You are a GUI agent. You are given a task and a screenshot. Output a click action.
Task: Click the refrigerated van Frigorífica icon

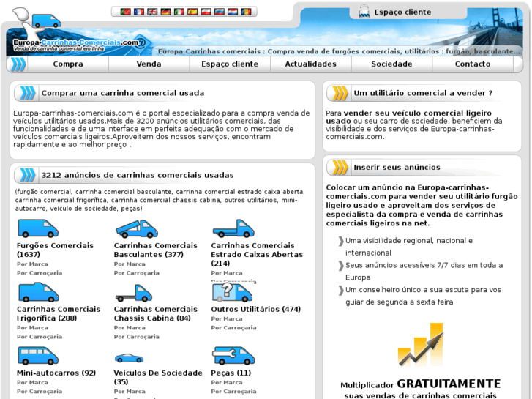click(38, 292)
